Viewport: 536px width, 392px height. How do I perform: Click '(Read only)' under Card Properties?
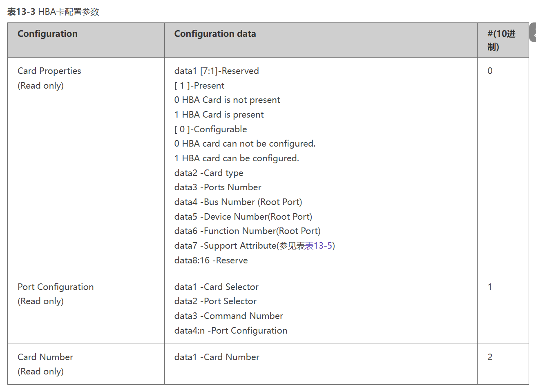tap(40, 86)
